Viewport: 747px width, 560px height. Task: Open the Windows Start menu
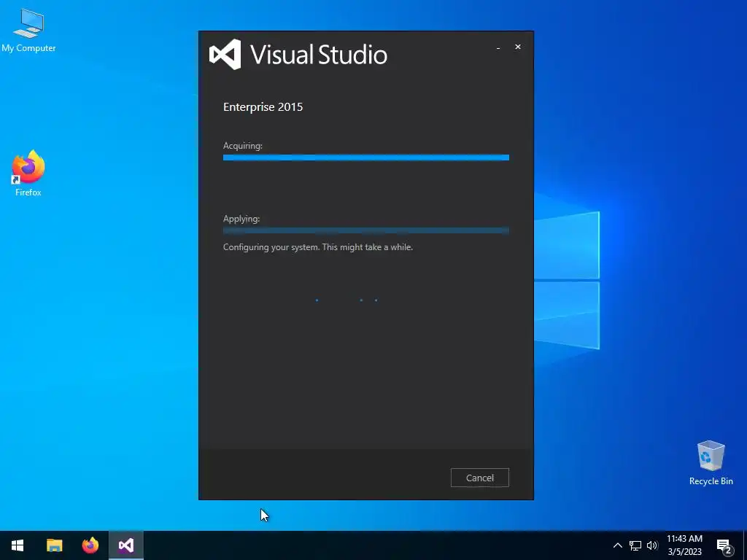(x=18, y=545)
